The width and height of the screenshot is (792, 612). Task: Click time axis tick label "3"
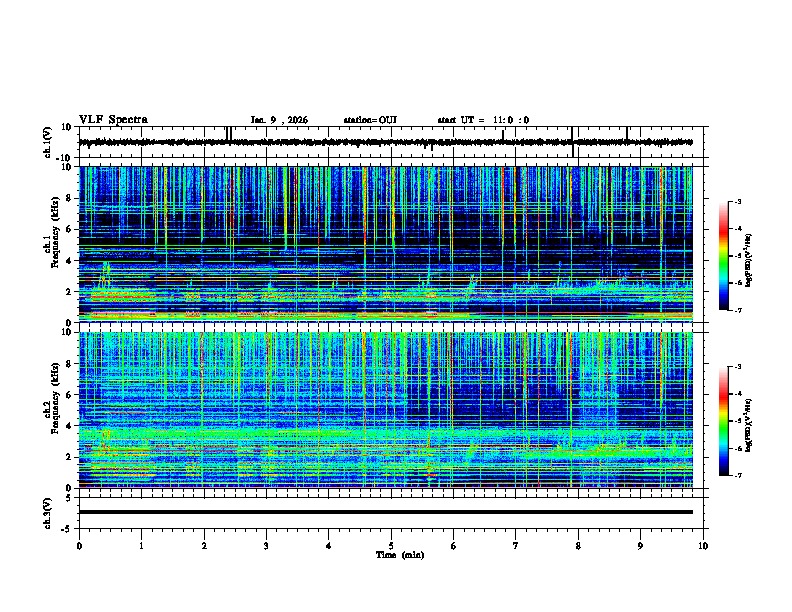pos(266,546)
